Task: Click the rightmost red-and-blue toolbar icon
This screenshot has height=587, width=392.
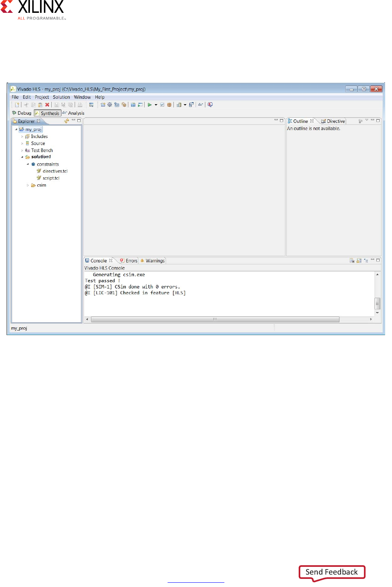Action: coord(210,105)
